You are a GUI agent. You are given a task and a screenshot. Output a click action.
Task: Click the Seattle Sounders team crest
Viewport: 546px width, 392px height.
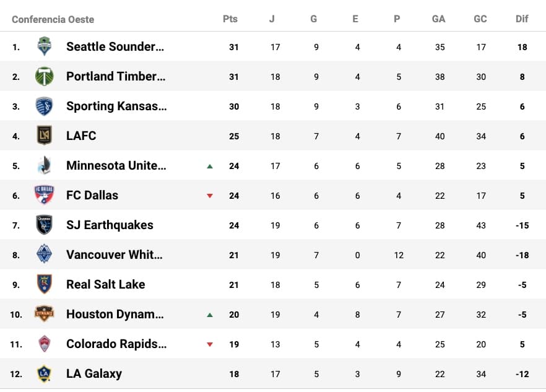pos(44,46)
